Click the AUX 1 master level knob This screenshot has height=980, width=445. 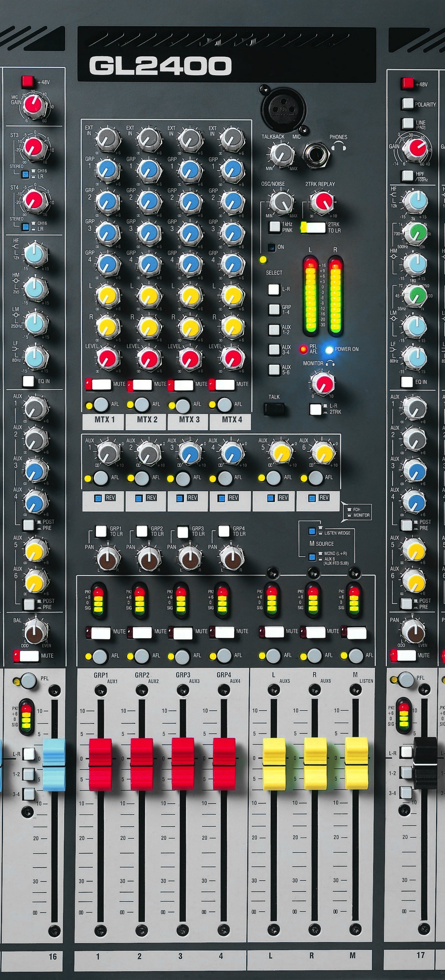point(108,452)
